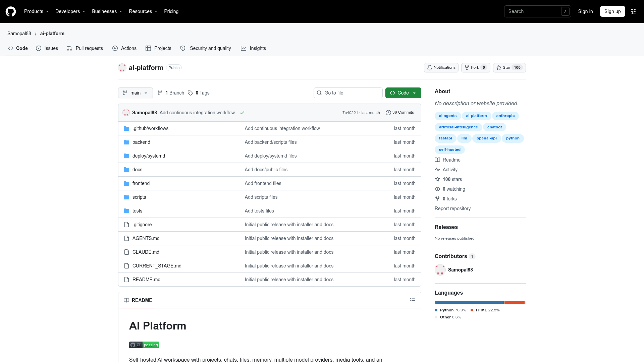The width and height of the screenshot is (644, 362).
Task: Open the Pricing page link
Action: [171, 11]
